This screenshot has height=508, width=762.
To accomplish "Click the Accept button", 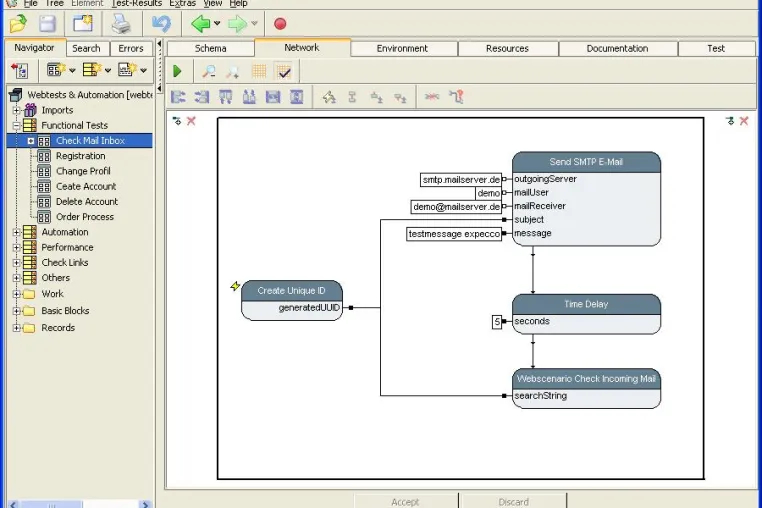I will [x=405, y=501].
